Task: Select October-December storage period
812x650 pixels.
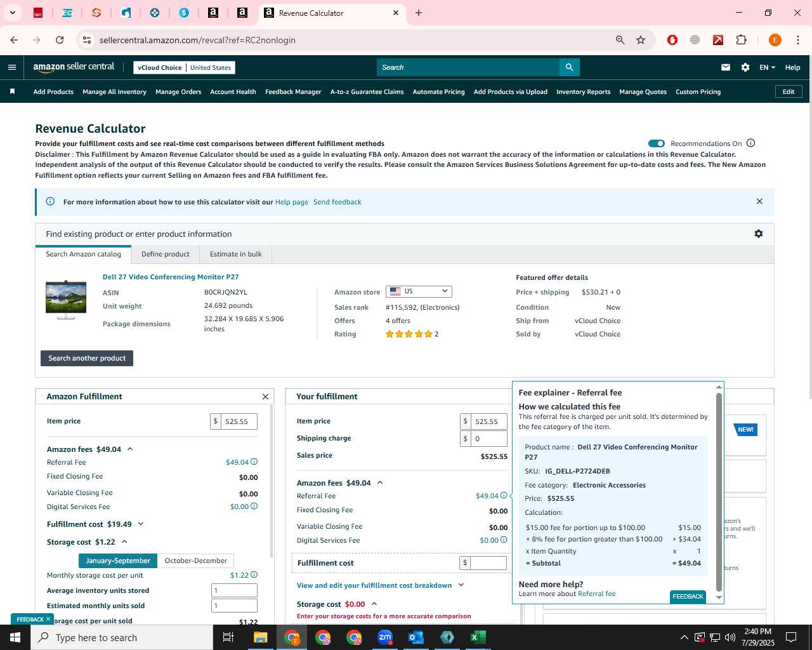Action: tap(195, 560)
